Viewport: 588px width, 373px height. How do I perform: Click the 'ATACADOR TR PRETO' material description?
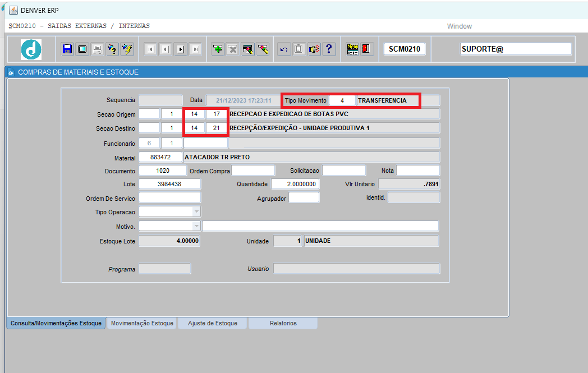[x=217, y=157]
